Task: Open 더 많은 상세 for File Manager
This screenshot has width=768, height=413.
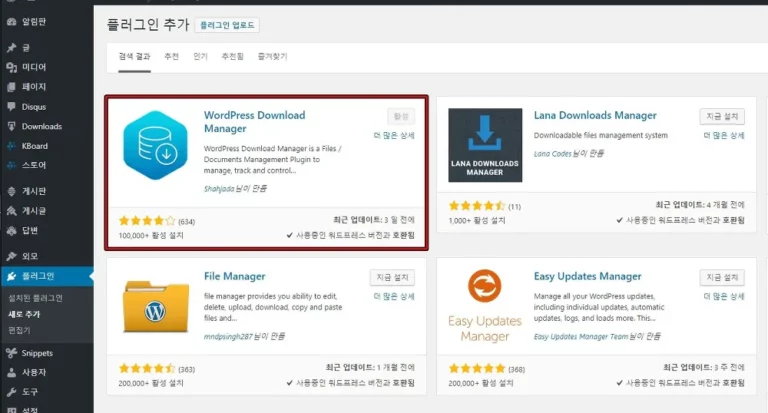Action: pos(394,296)
